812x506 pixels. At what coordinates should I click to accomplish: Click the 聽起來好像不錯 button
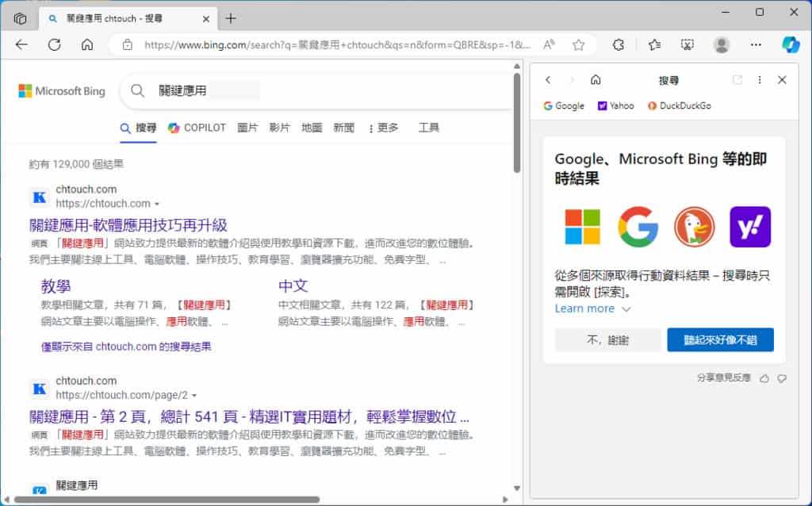point(720,339)
